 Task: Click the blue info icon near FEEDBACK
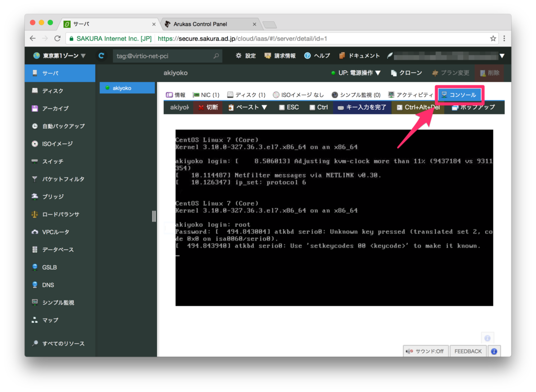click(494, 351)
